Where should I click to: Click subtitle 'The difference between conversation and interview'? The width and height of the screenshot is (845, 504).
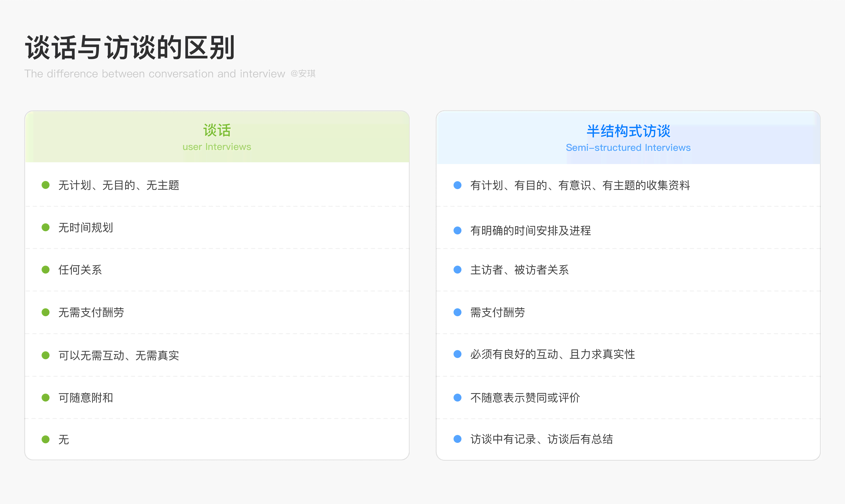[x=155, y=74]
